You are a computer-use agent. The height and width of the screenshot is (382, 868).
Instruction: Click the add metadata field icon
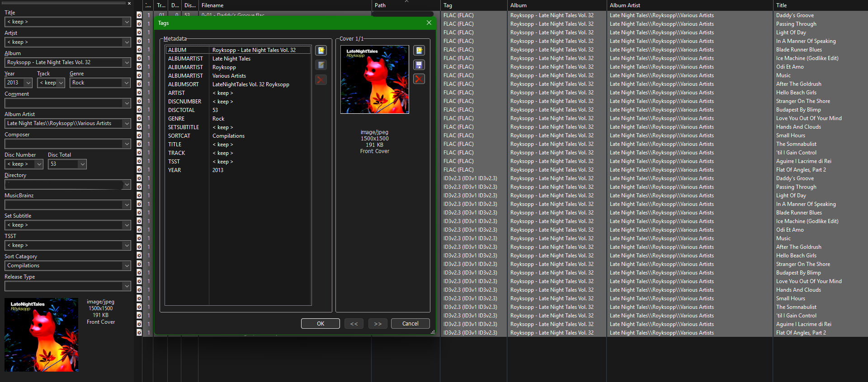point(321,51)
